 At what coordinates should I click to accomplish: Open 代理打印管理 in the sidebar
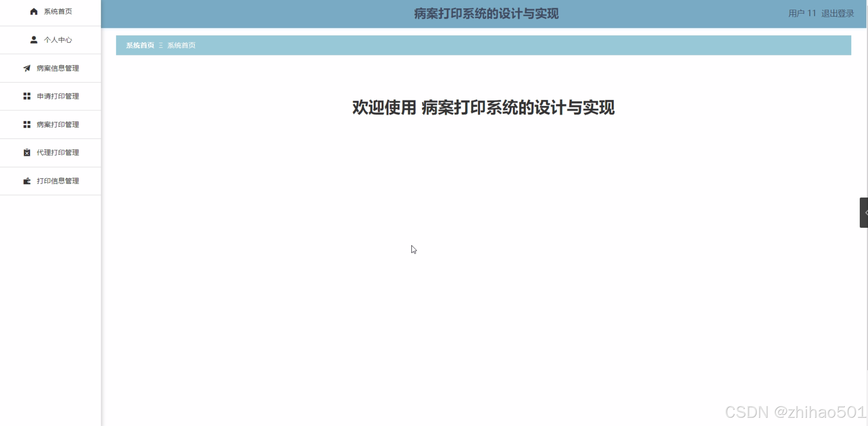pyautogui.click(x=58, y=153)
